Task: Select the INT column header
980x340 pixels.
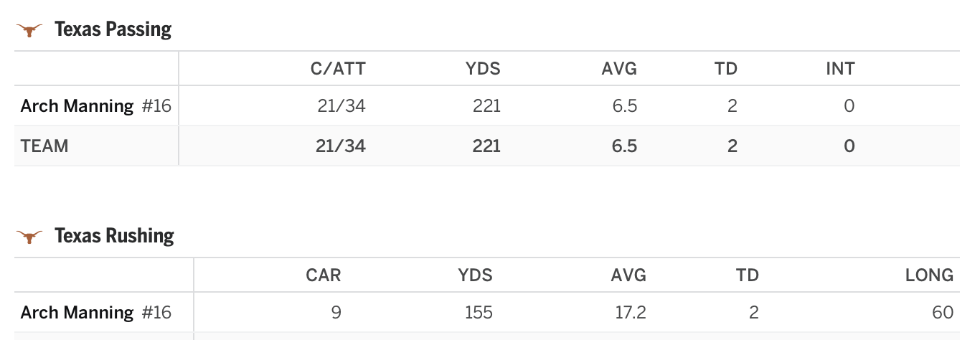Action: tap(840, 69)
